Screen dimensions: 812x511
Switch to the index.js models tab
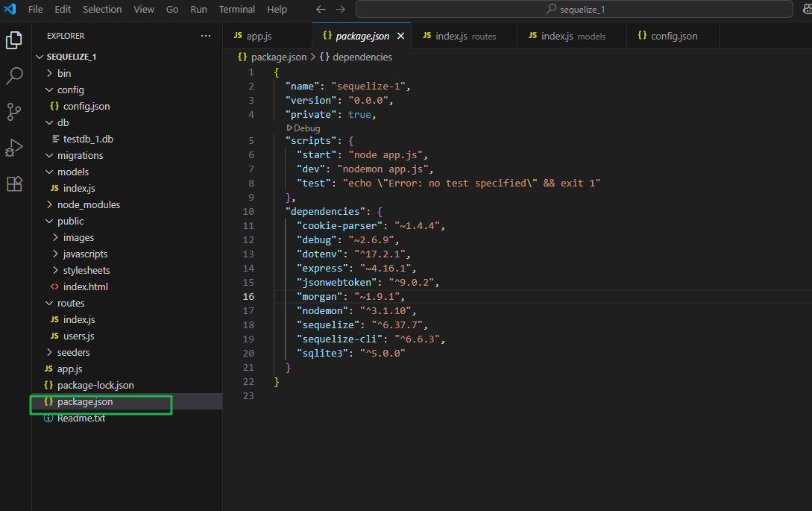[x=572, y=36]
